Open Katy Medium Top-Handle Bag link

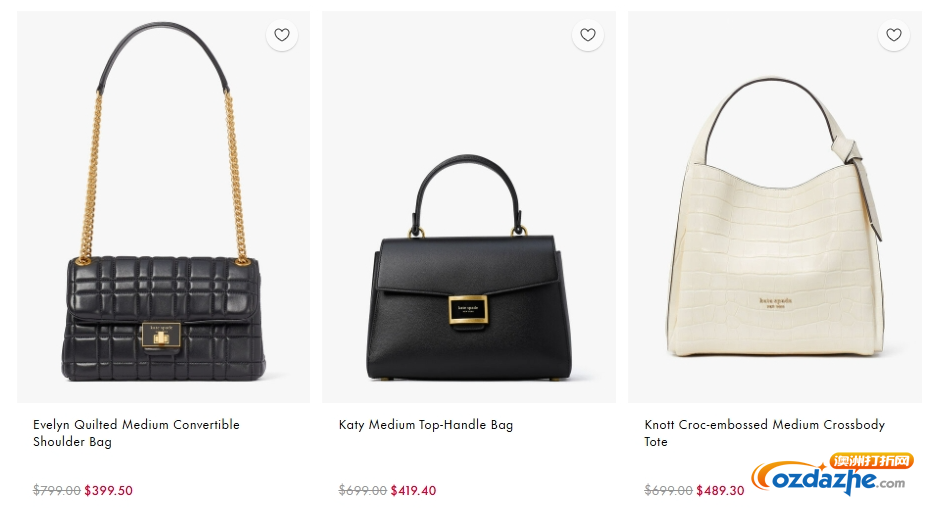pos(426,424)
